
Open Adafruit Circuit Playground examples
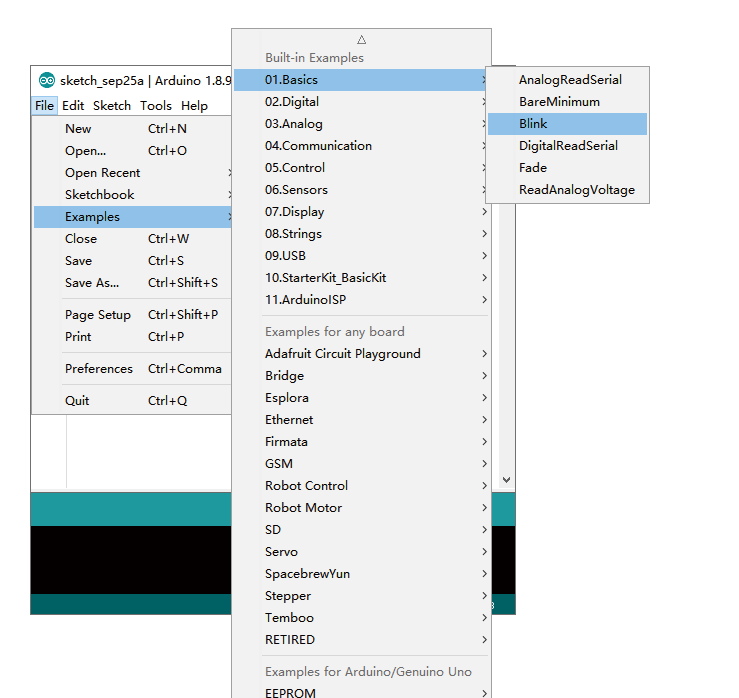361,354
